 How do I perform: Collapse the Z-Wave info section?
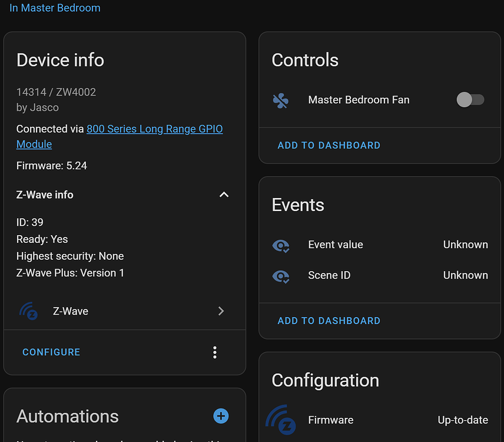click(224, 194)
